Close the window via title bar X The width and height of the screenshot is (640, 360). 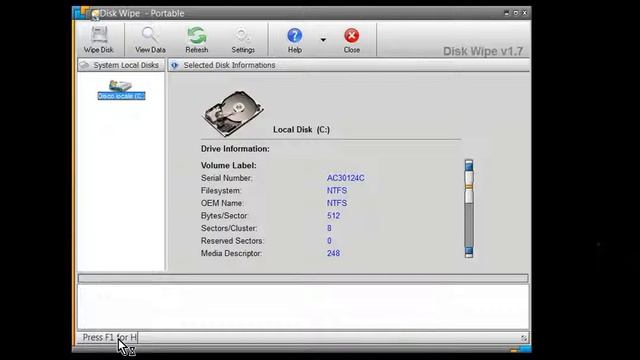525,13
